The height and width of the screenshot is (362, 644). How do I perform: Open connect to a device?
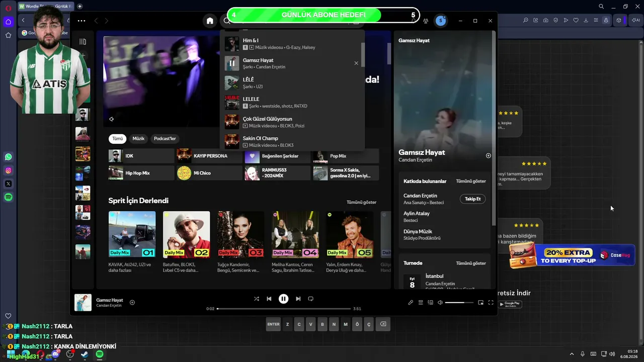(430, 303)
